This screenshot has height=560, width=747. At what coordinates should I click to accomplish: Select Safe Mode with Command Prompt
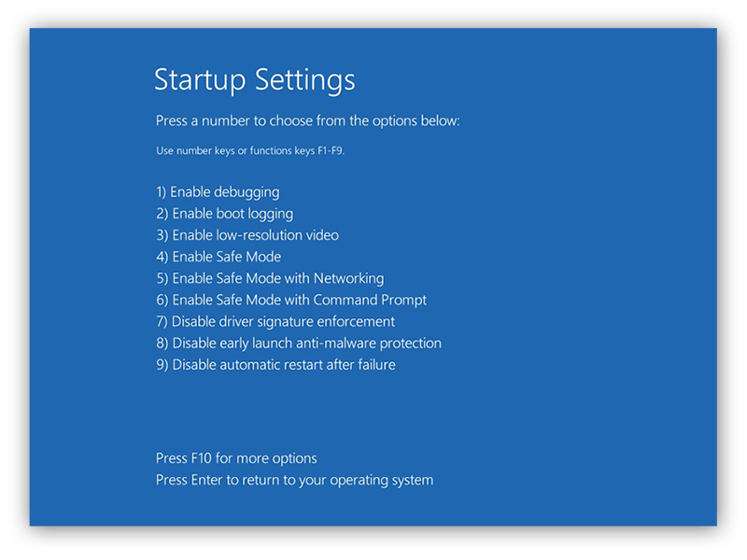(291, 300)
